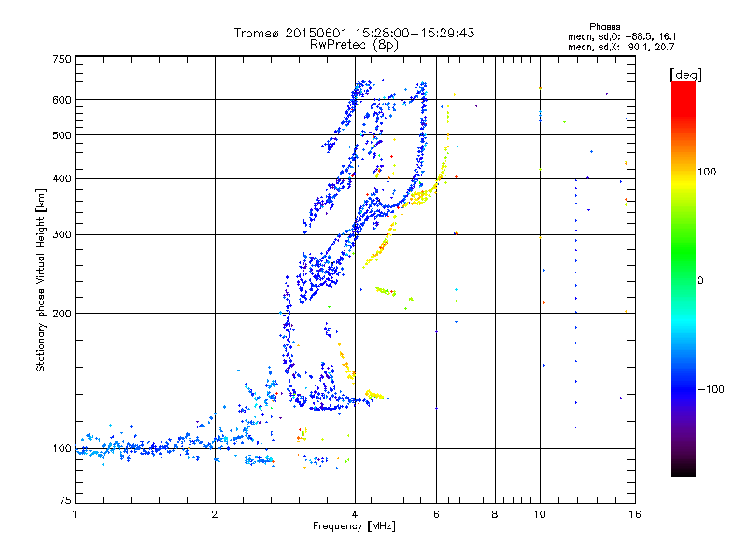Click the x-axis tick label "4"
This screenshot has width=747, height=560.
(355, 514)
